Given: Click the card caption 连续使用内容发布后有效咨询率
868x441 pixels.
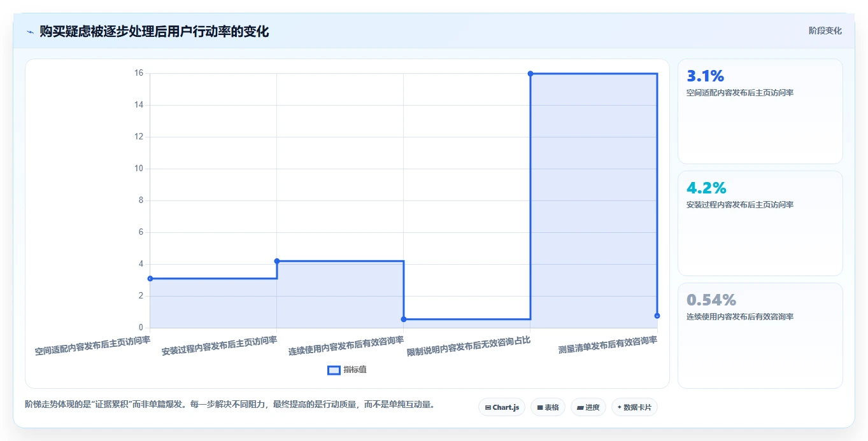Looking at the screenshot, I should (x=740, y=317).
